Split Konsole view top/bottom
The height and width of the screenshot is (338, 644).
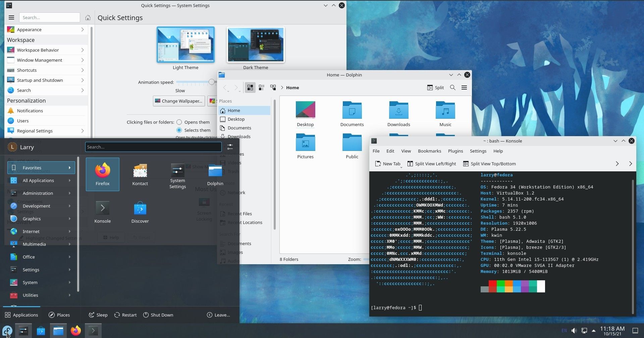coord(489,164)
